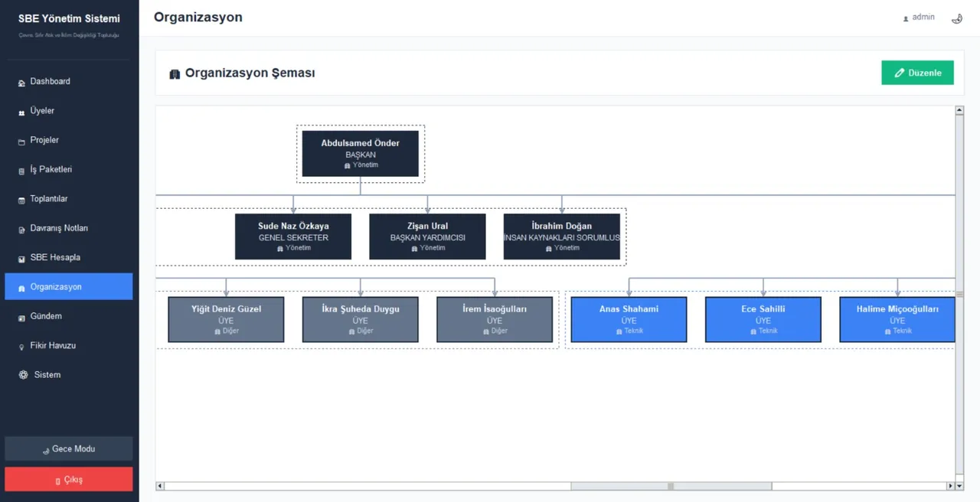Click the İş Paketleri icon

click(x=21, y=171)
